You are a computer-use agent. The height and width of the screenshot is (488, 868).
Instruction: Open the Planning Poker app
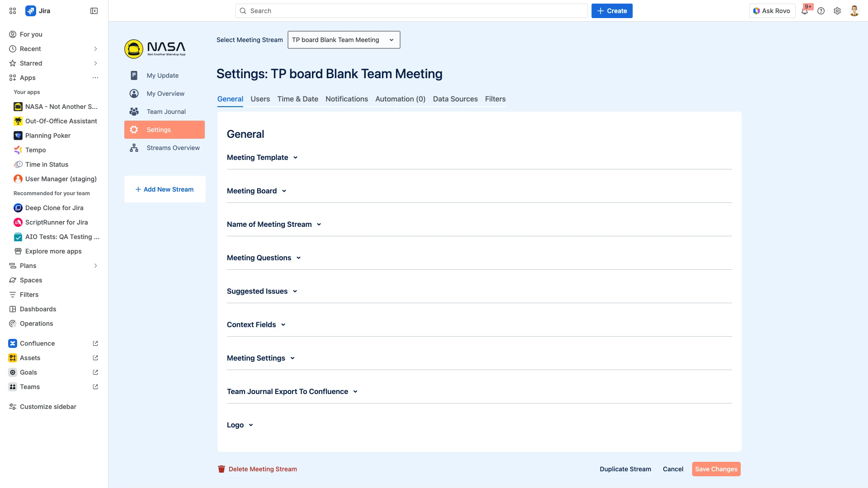coord(48,136)
